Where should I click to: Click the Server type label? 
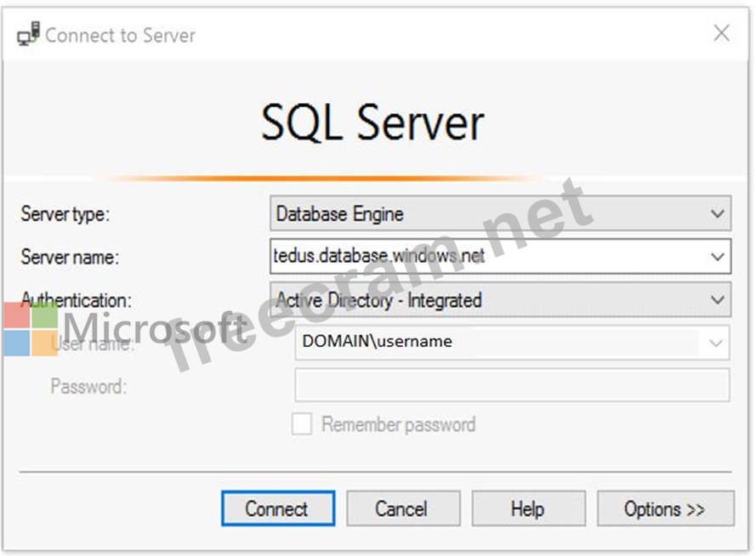[x=65, y=214]
